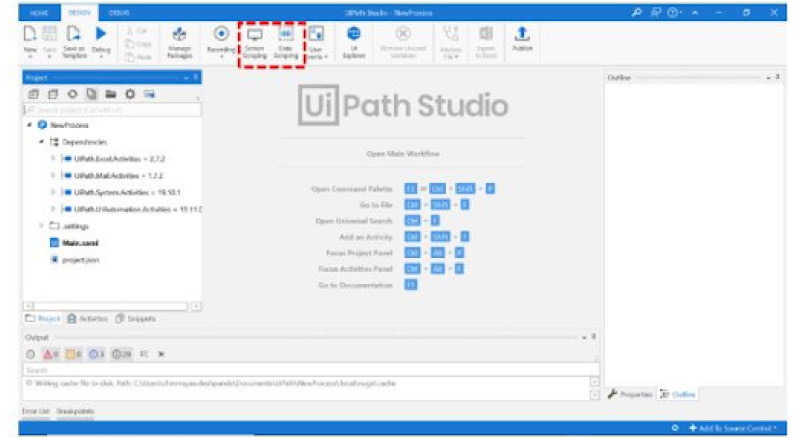Expand UiPath.System.Activities dependency
Screen dimensions: 800x438
53,192
